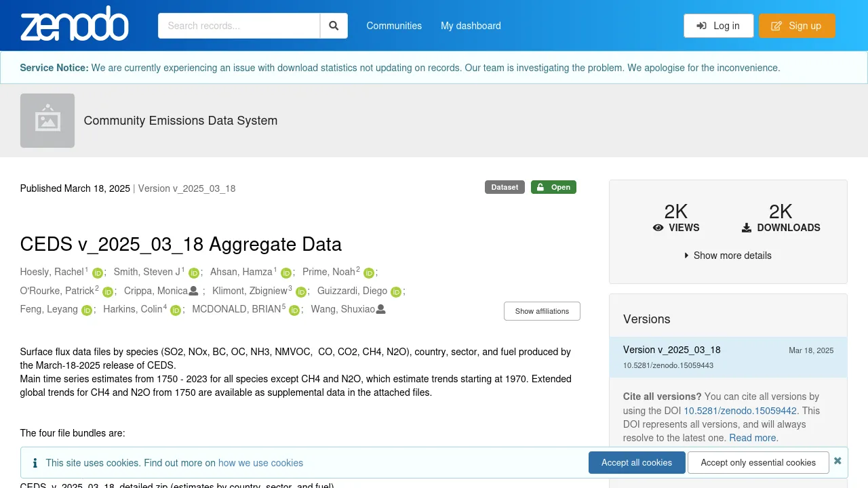Click the Zenodo logo
This screenshot has height=488, width=868.
click(75, 25)
